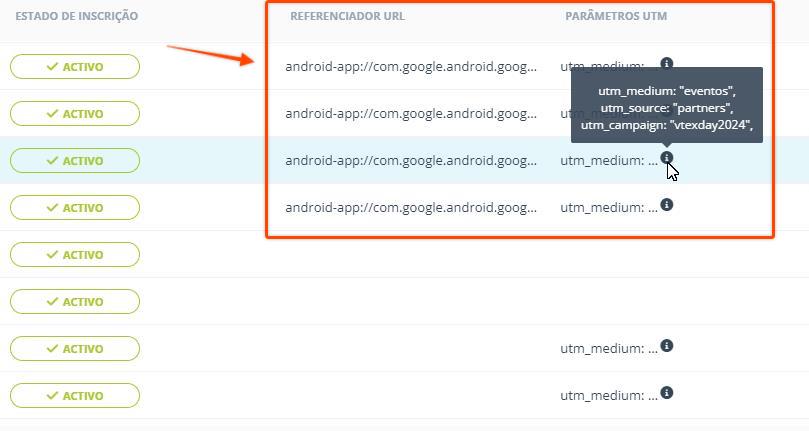The height and width of the screenshot is (431, 809).
Task: Click the Parâmetros UTM column header
Action: 615,17
